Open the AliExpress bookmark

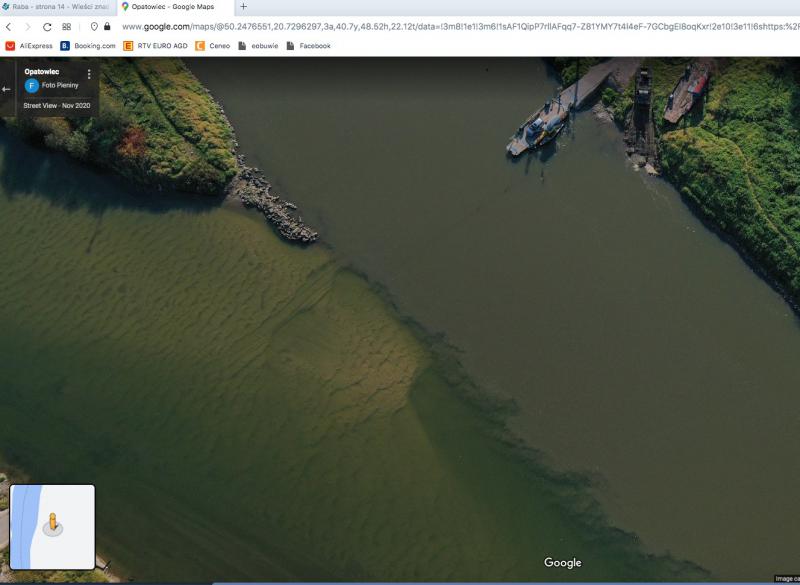tap(28, 46)
